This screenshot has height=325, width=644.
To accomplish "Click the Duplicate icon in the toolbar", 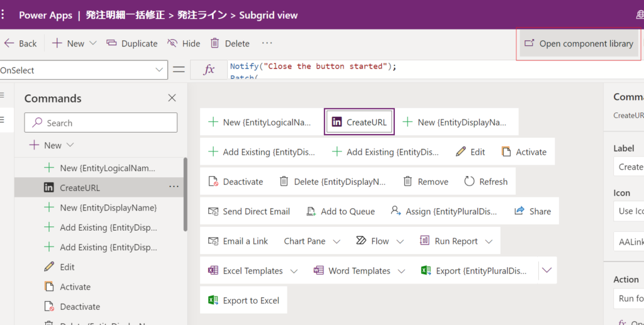I will pos(111,43).
